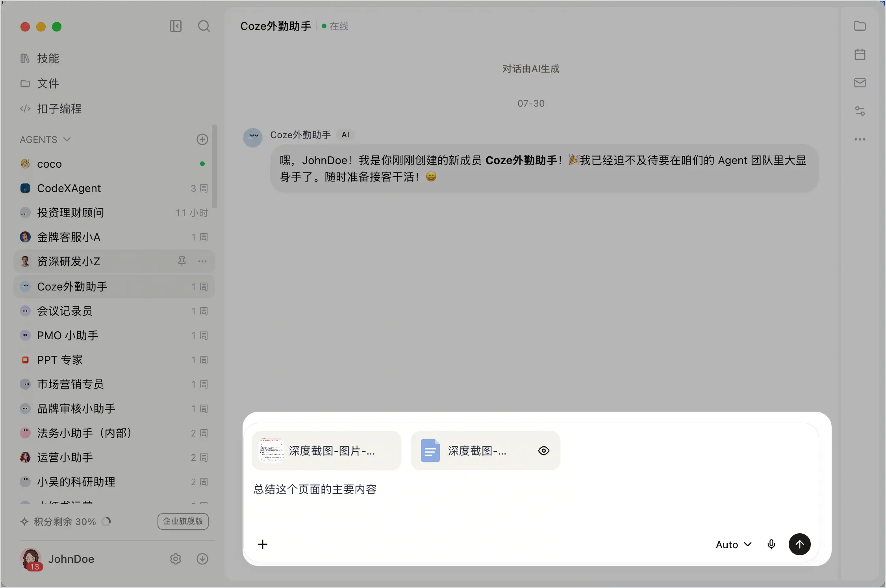Screen dimensions: 886x588
Task: Click the PPT 专家 red icon
Action: point(25,360)
